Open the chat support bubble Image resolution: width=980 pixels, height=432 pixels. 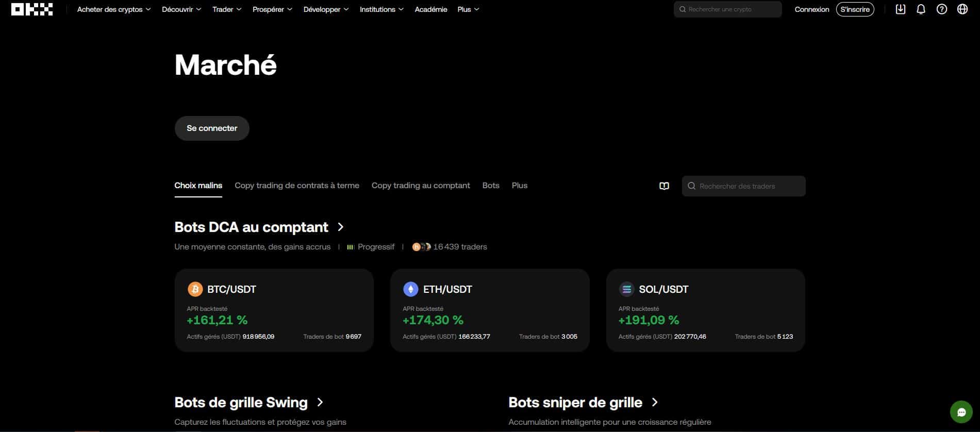961,412
